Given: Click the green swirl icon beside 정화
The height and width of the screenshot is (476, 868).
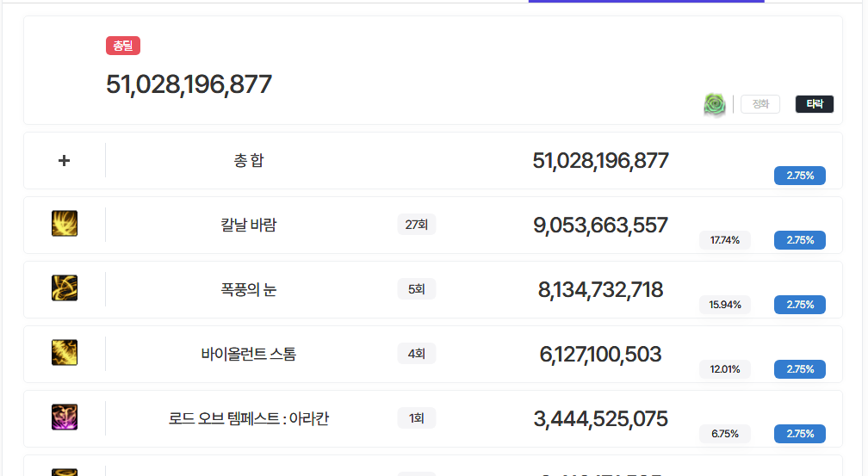Looking at the screenshot, I should tap(715, 104).
